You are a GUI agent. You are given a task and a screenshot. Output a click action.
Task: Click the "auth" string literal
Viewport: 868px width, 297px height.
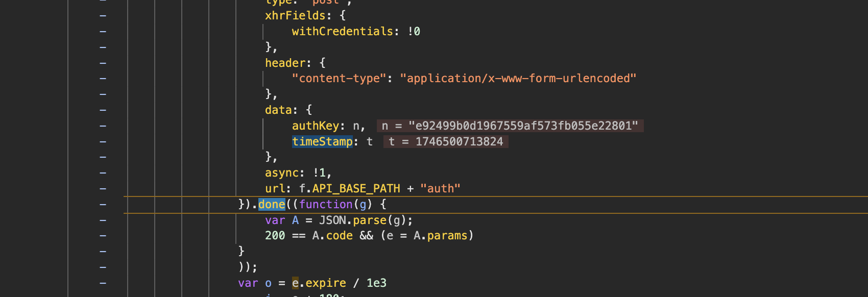[x=440, y=189]
